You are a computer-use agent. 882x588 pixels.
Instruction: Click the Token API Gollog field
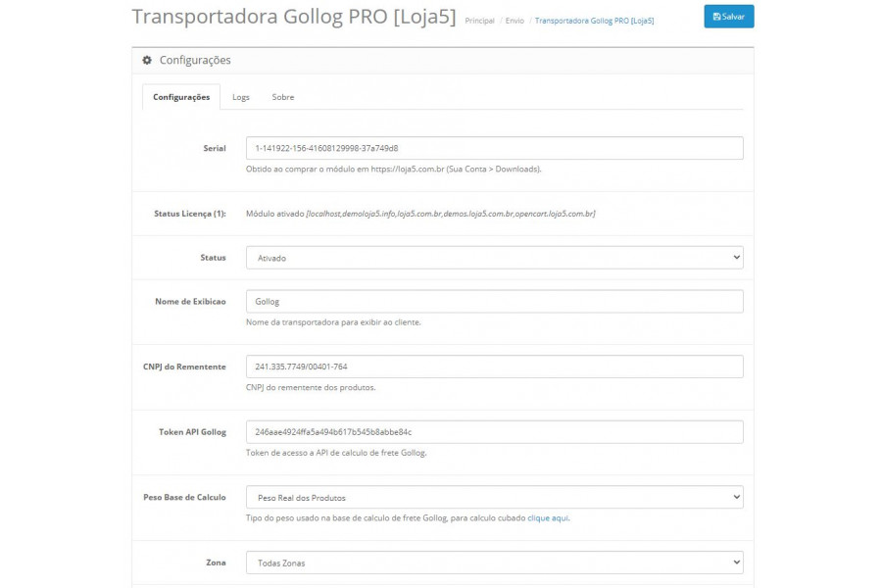(x=495, y=432)
